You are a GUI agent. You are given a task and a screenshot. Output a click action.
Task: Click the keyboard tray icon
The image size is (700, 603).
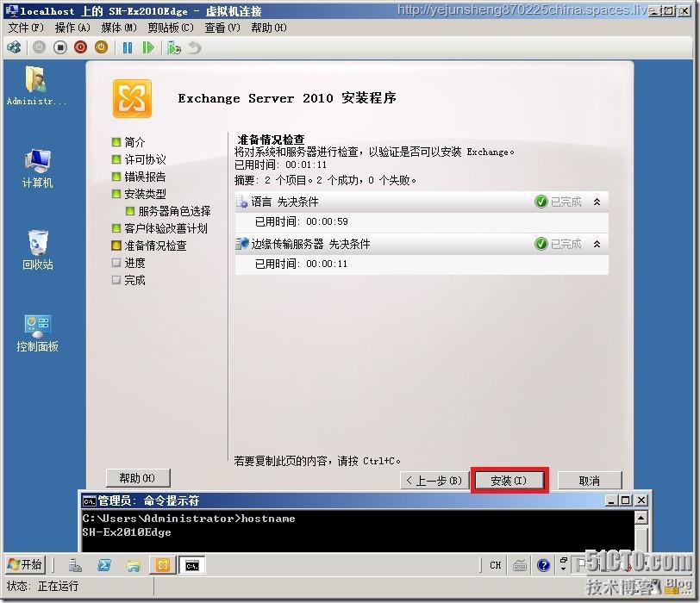click(x=520, y=566)
